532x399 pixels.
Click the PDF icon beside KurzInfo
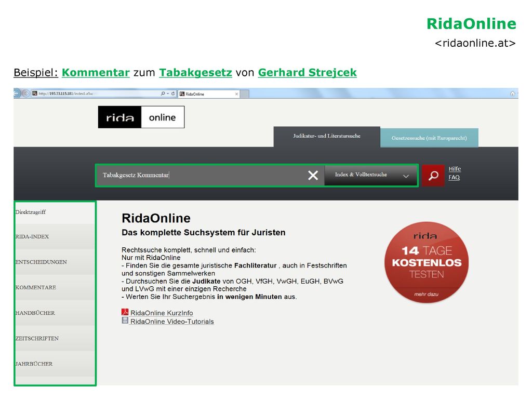pos(125,312)
